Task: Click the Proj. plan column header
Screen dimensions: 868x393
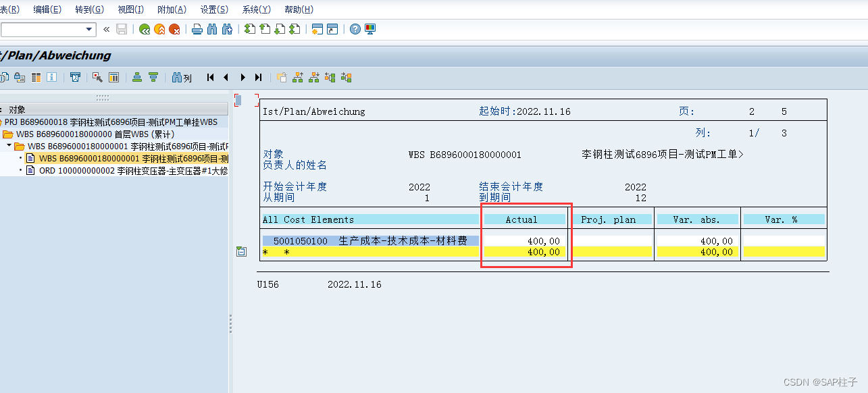Action: pos(613,219)
